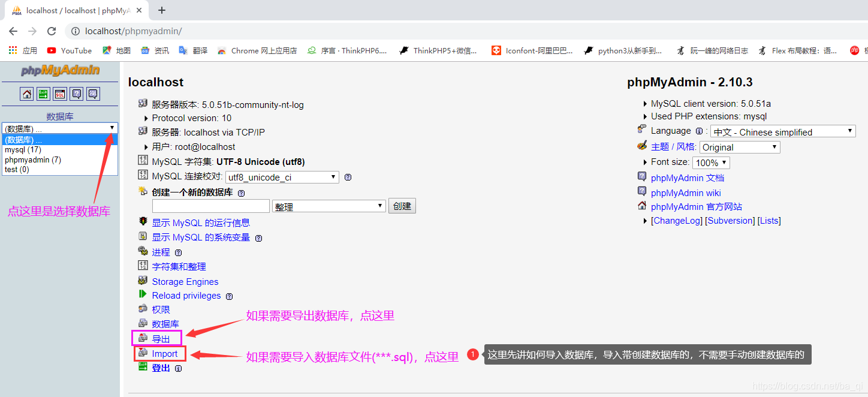This screenshot has height=397, width=868.
Task: Click the question mark help icon in sidebar
Action: click(77, 94)
